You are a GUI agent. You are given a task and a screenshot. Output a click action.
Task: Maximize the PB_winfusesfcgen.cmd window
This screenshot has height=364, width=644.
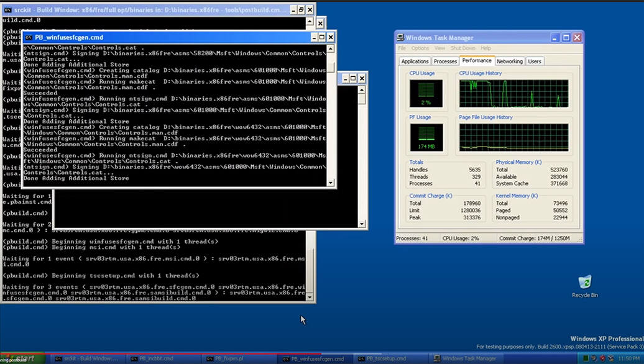click(322, 37)
